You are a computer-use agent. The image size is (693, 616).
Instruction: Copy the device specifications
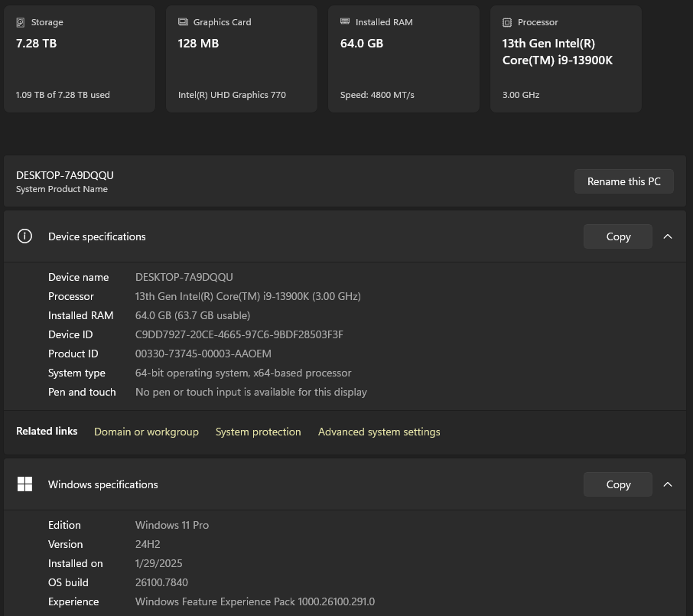(618, 236)
